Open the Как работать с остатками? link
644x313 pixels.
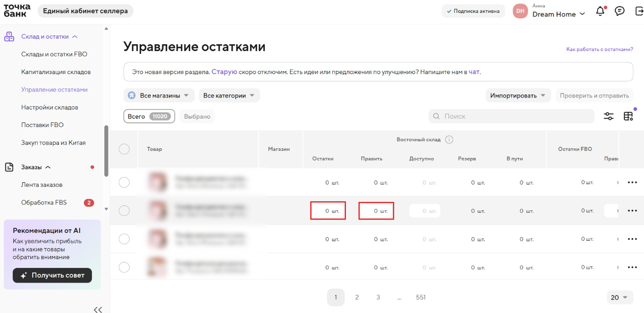[600, 49]
